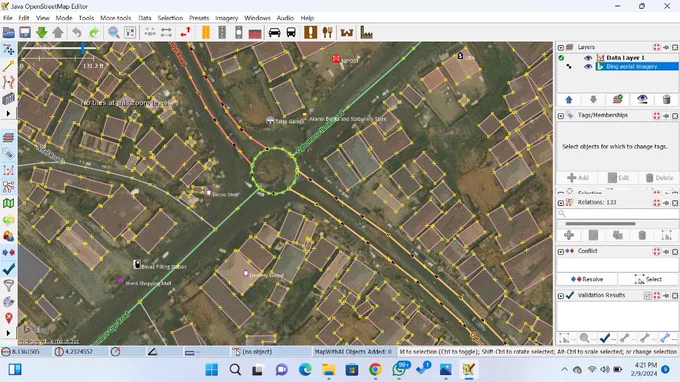
Task: Expand more mode tools arrow under Extrude tool
Action: pyautogui.click(x=8, y=114)
